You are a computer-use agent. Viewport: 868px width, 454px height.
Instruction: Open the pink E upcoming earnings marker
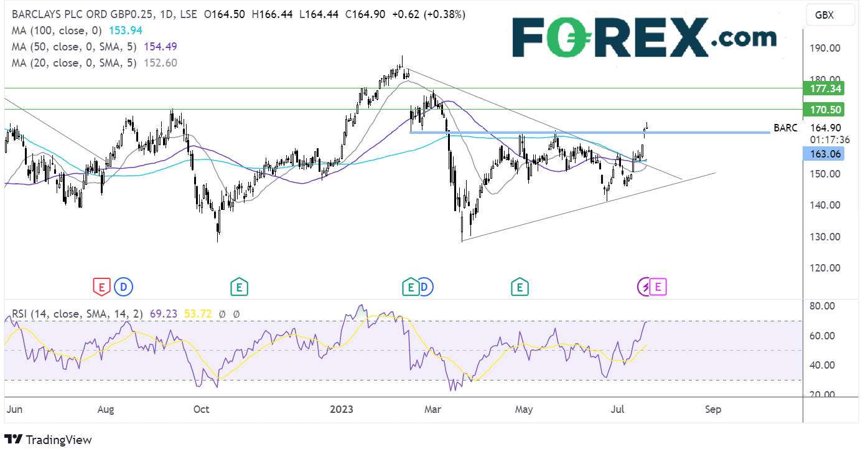[659, 287]
